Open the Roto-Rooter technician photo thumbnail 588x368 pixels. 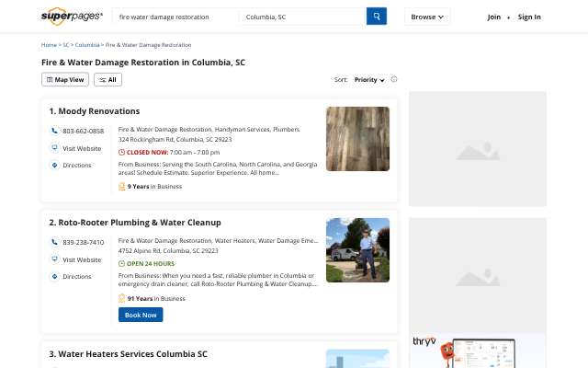tap(357, 250)
